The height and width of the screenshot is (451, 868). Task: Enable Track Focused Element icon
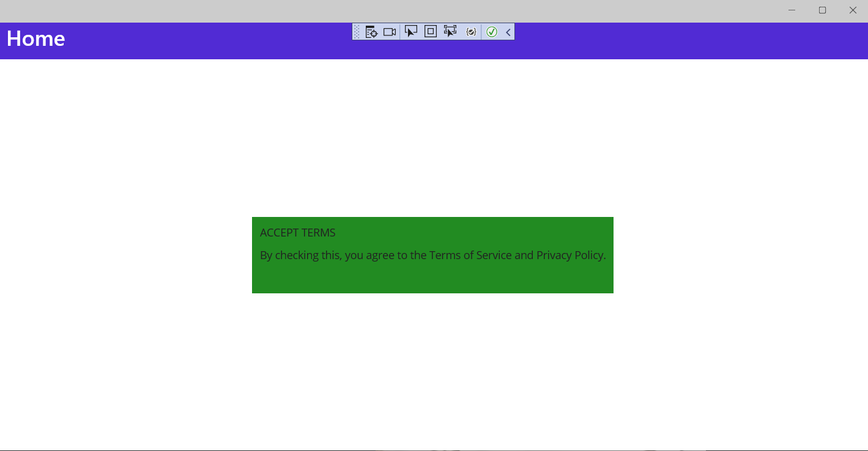click(450, 31)
